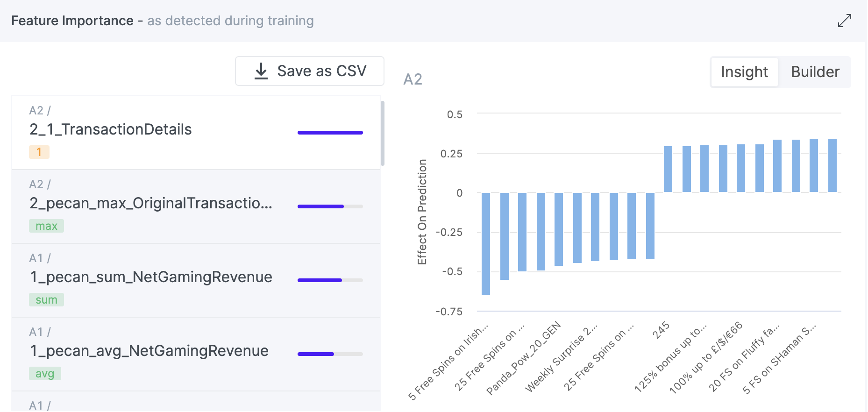
Task: Select the 1_pecan_avg_NetGamingRevenue feature row
Action: coord(196,354)
